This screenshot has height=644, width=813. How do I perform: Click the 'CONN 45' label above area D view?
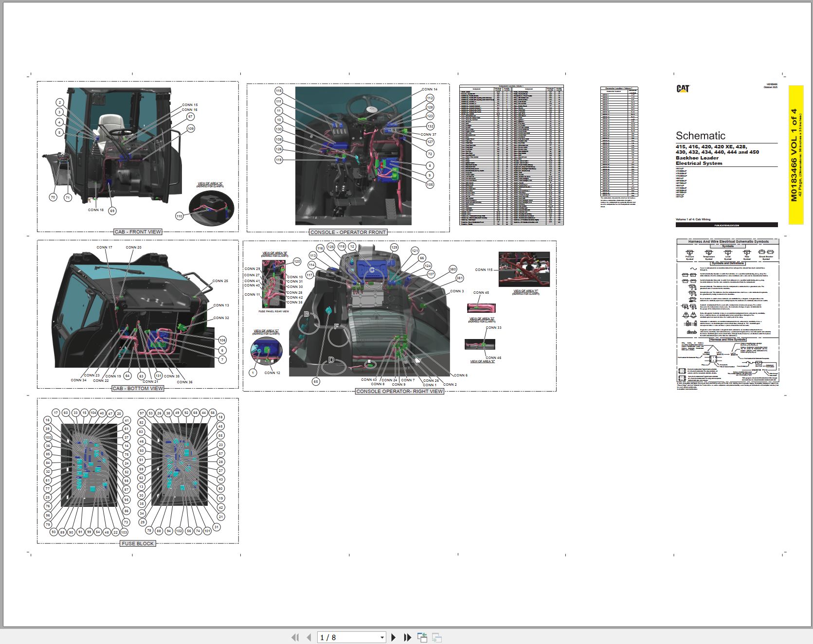[481, 293]
